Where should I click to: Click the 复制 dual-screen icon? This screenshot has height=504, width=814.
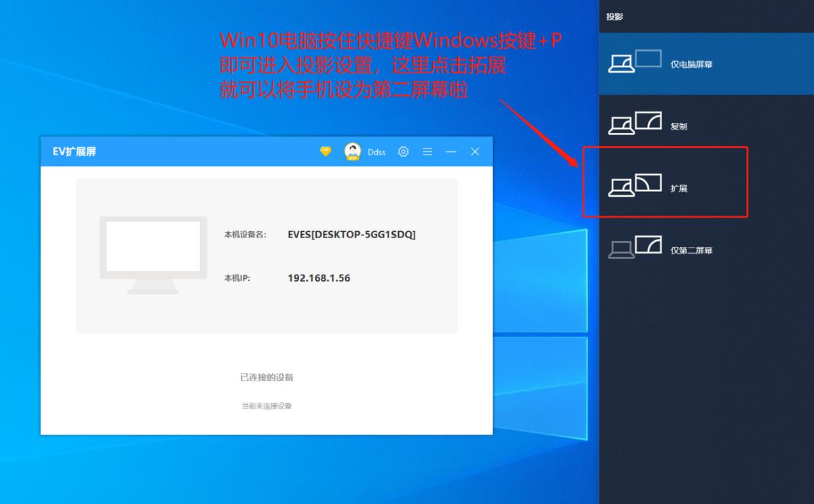(635, 123)
